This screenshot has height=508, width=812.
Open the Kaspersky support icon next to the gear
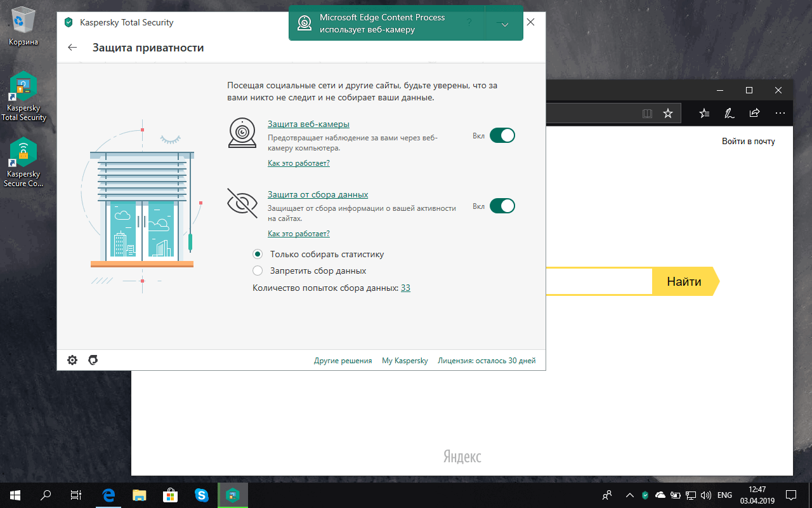[93, 360]
